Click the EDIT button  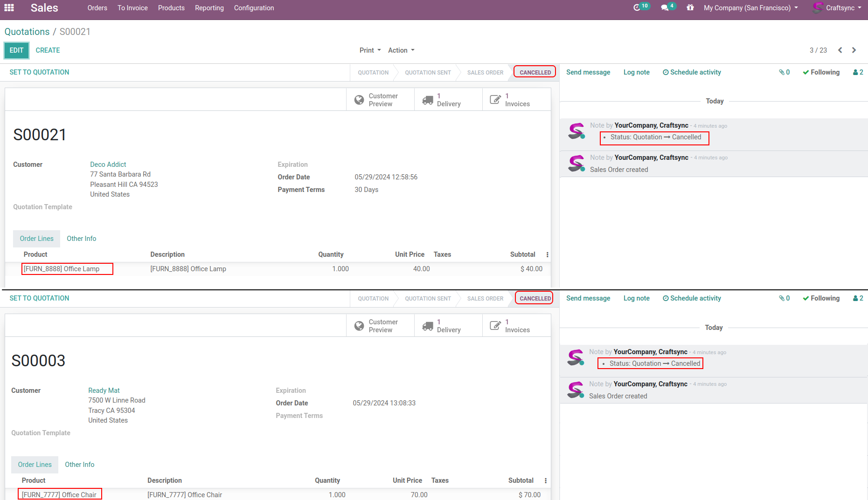(16, 50)
